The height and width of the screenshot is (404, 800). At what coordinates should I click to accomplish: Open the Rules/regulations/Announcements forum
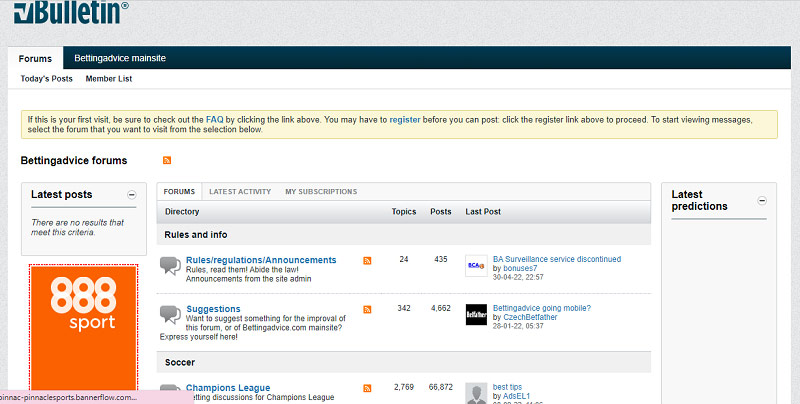click(261, 260)
